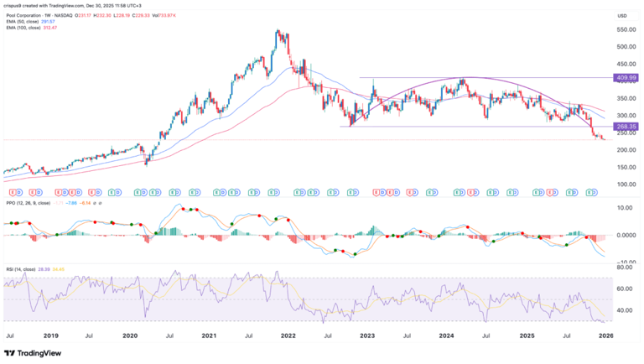Click the TradingView logo at bottom left
The image size is (644, 364).
pyautogui.click(x=33, y=353)
